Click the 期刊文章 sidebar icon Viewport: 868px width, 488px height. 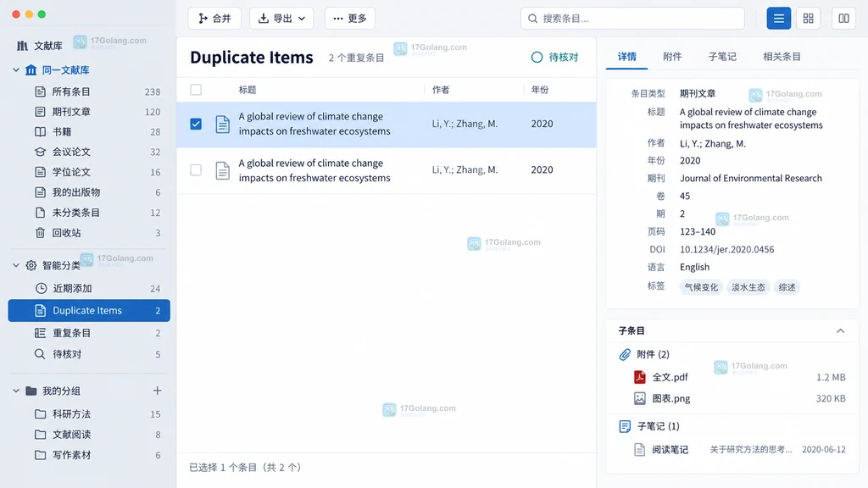coord(40,112)
